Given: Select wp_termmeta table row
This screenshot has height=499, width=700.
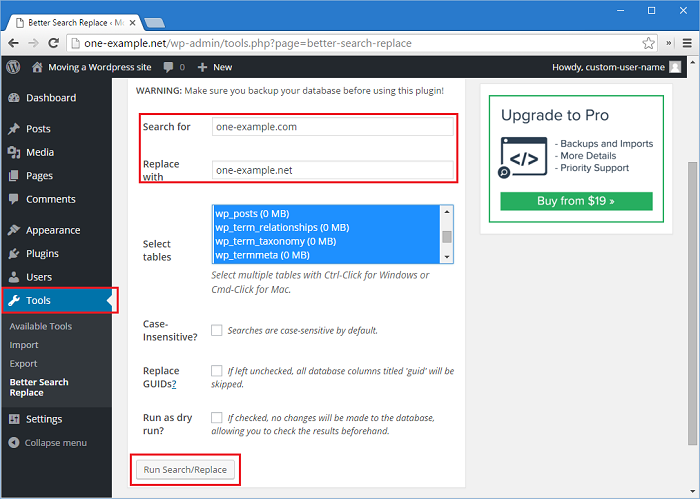Looking at the screenshot, I should (326, 255).
